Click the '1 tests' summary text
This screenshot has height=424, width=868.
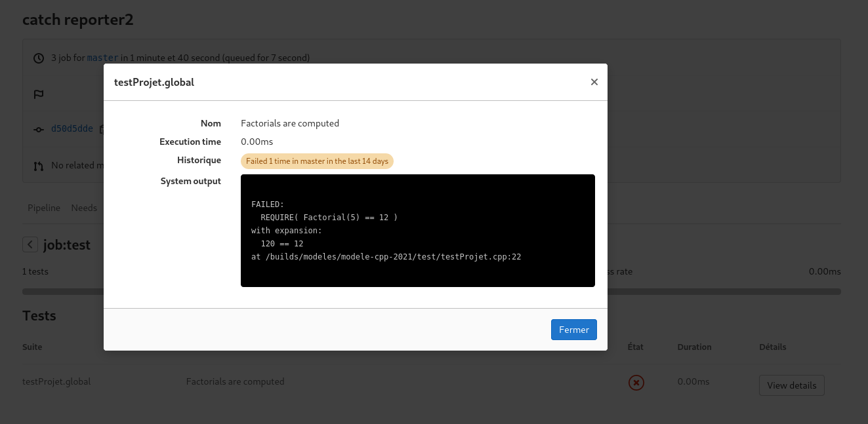[35, 271]
